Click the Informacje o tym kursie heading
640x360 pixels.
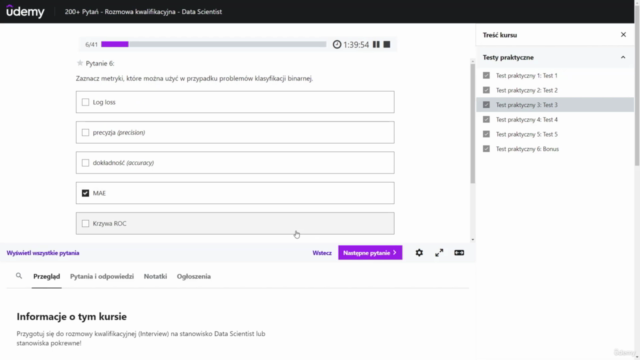coord(72,316)
